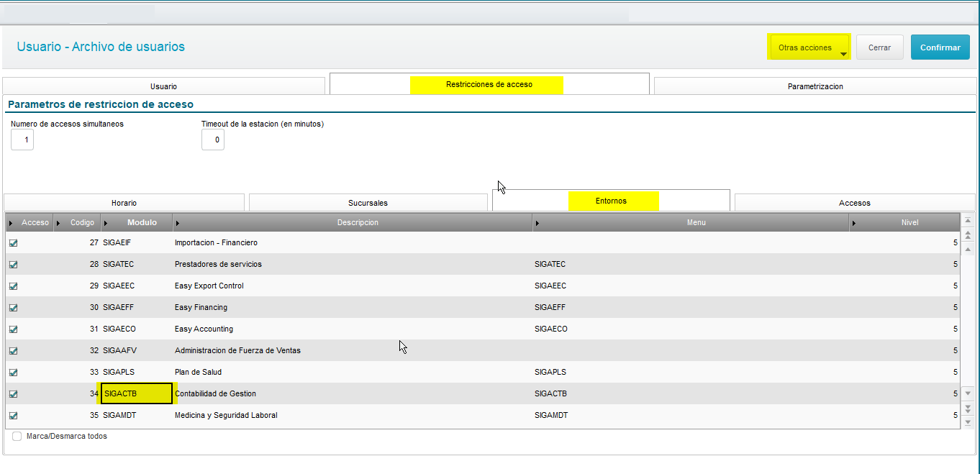Uncheck access for SIGAEIF row
Screen dimensions: 980x474
click(x=13, y=243)
